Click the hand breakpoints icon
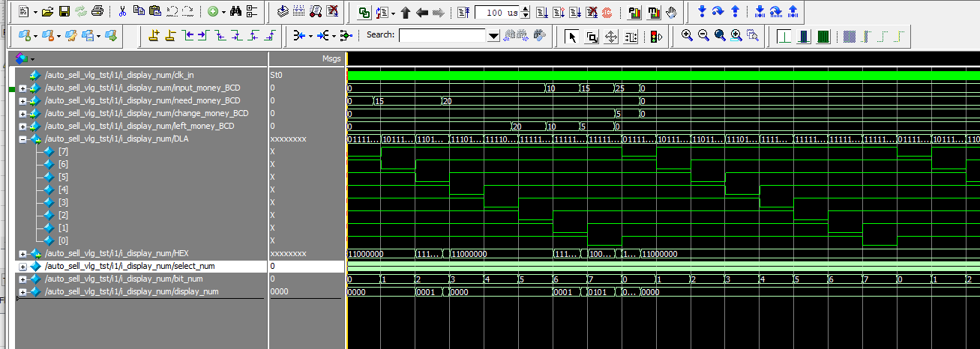This screenshot has width=980, height=349. (x=670, y=13)
